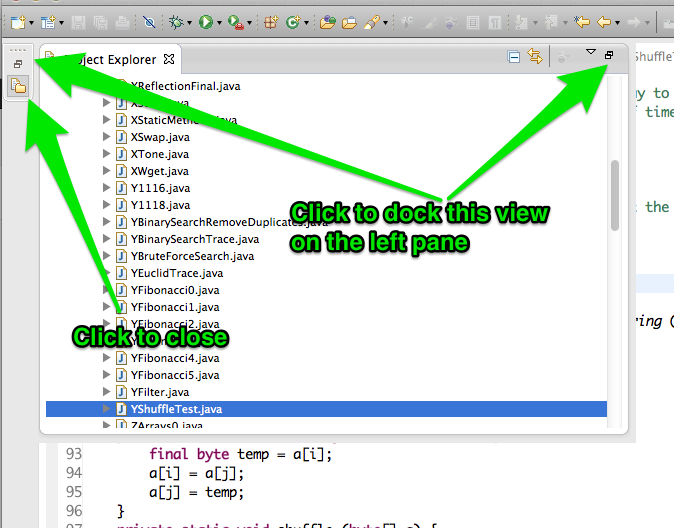The image size is (674, 528).
Task: Expand the XWget.java tree node
Action: click(x=107, y=171)
